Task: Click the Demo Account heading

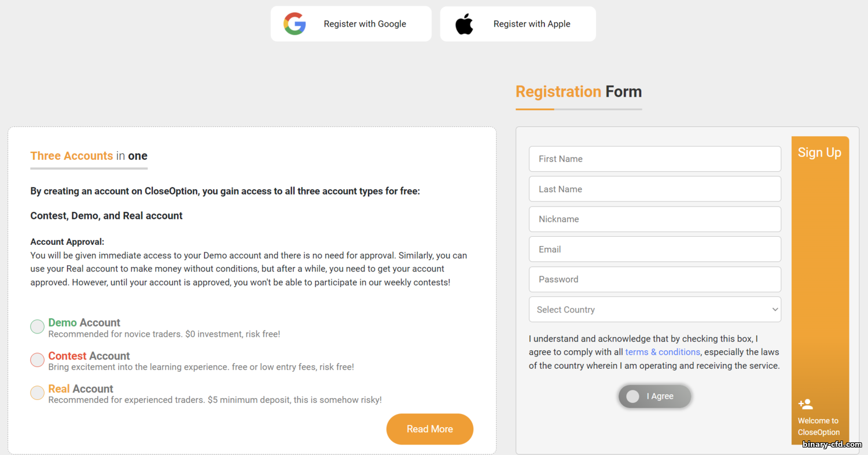Action: point(84,322)
